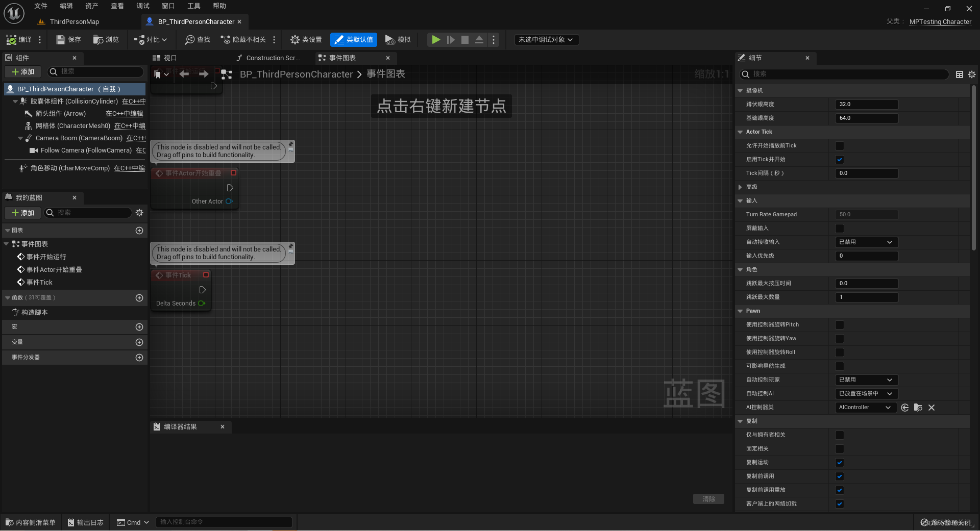Screen dimensions: 980x531
Task: Click 清除 in compiler results
Action: point(708,499)
